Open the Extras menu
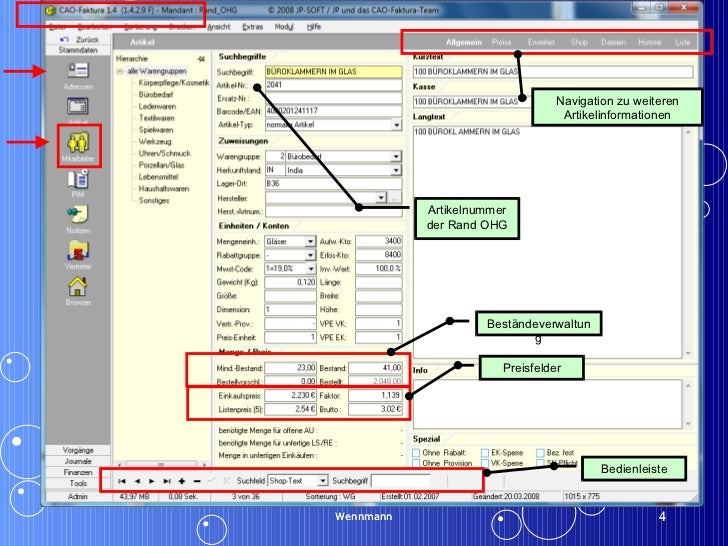Viewport: 728px width, 546px height. (x=253, y=27)
